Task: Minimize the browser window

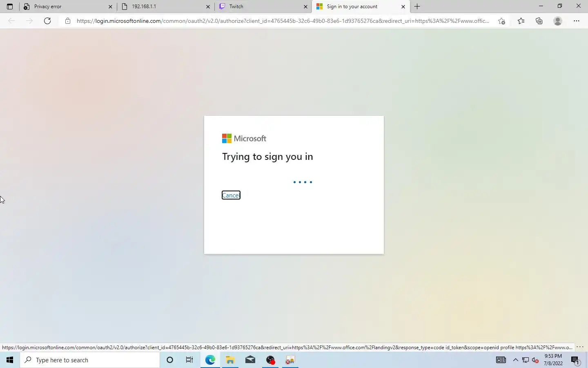Action: [x=541, y=6]
